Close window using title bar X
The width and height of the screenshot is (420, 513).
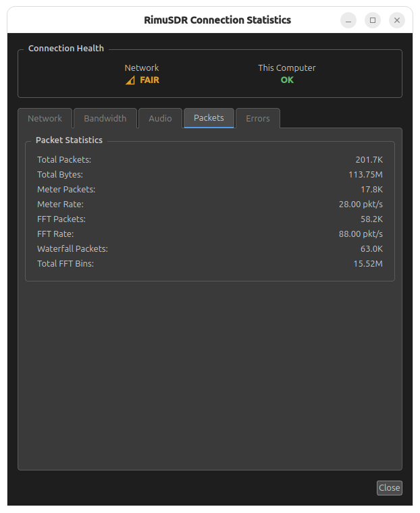point(397,20)
